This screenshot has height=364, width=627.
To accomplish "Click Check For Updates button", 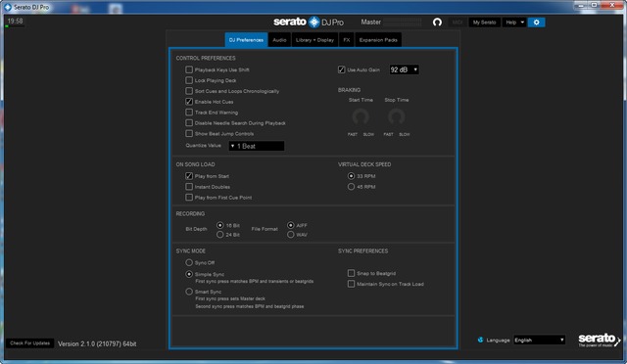I will [30, 343].
